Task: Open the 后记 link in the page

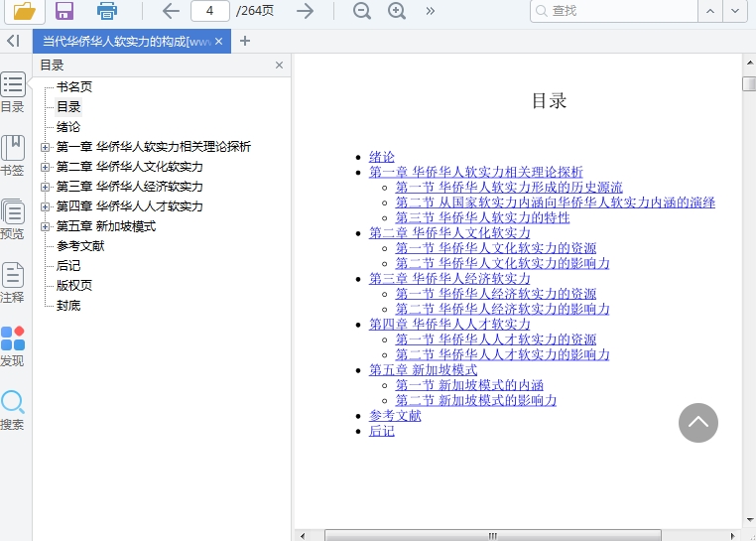Action: pyautogui.click(x=382, y=431)
